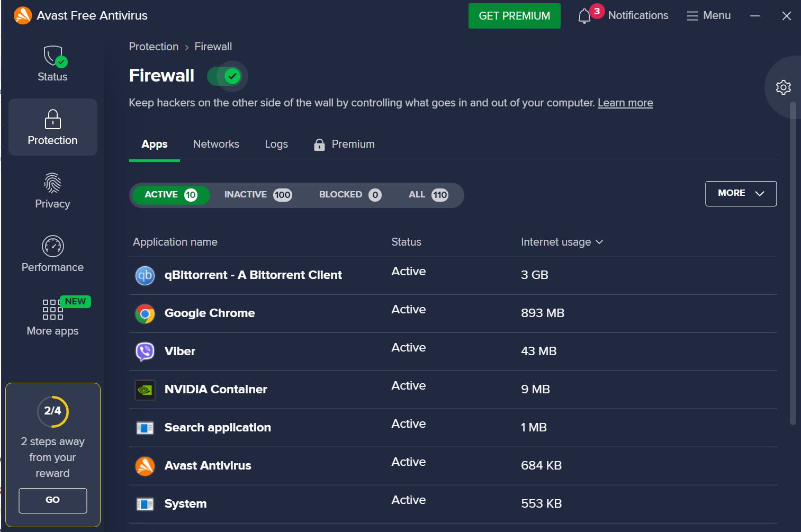The image size is (801, 532).
Task: Select the Protection padlock icon
Action: (x=52, y=119)
